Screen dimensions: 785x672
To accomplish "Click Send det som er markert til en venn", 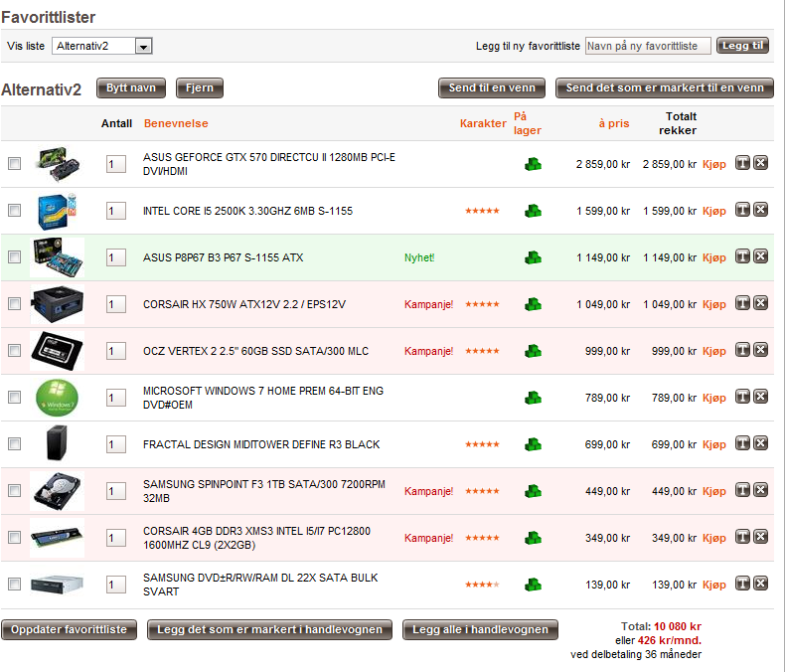I will click(665, 88).
